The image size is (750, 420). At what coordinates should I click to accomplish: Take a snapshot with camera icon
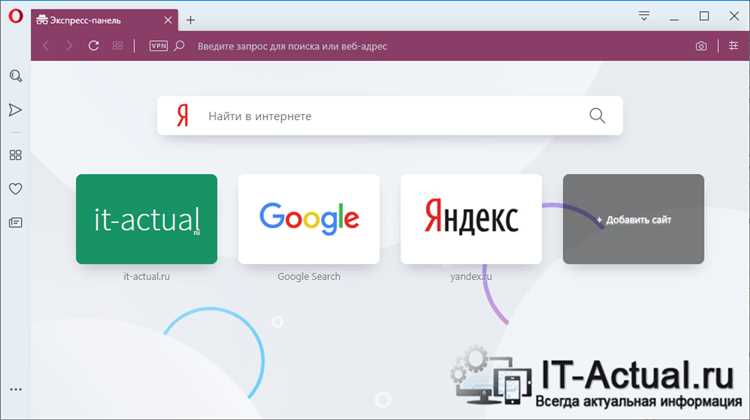click(x=701, y=46)
